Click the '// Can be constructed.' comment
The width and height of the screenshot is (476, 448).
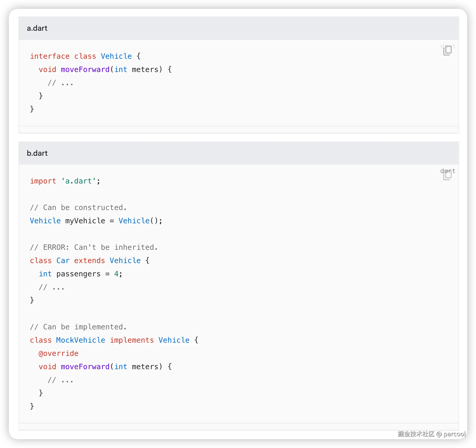78,208
